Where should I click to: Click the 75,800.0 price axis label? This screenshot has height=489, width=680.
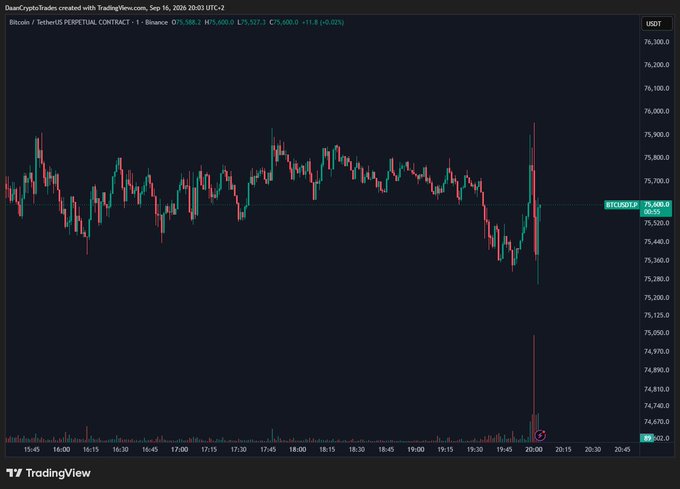656,157
